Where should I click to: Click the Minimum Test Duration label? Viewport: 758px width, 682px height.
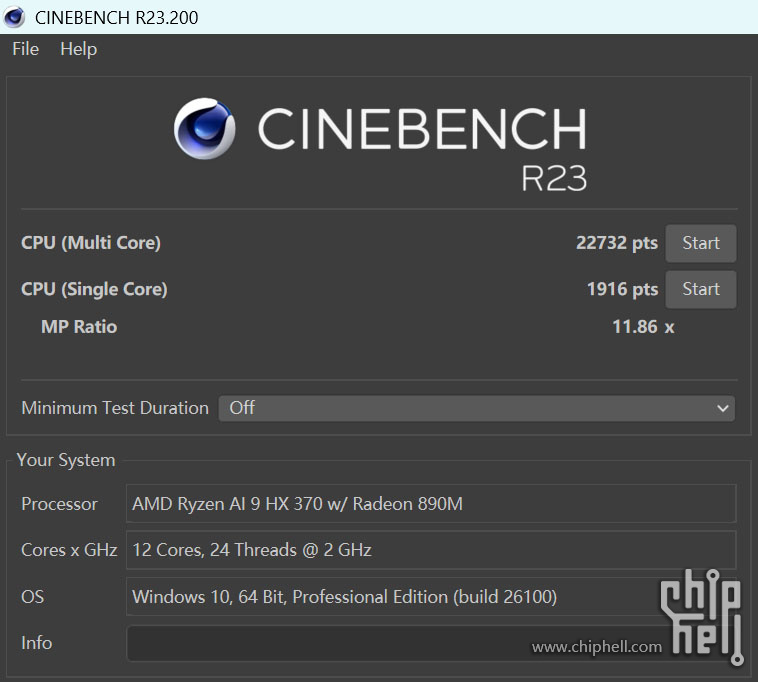pyautogui.click(x=115, y=408)
